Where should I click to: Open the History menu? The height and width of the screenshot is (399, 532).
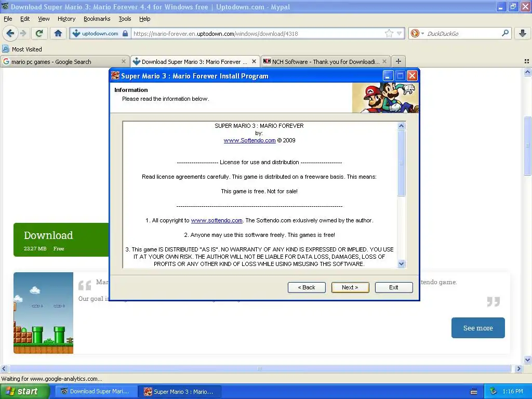[66, 19]
